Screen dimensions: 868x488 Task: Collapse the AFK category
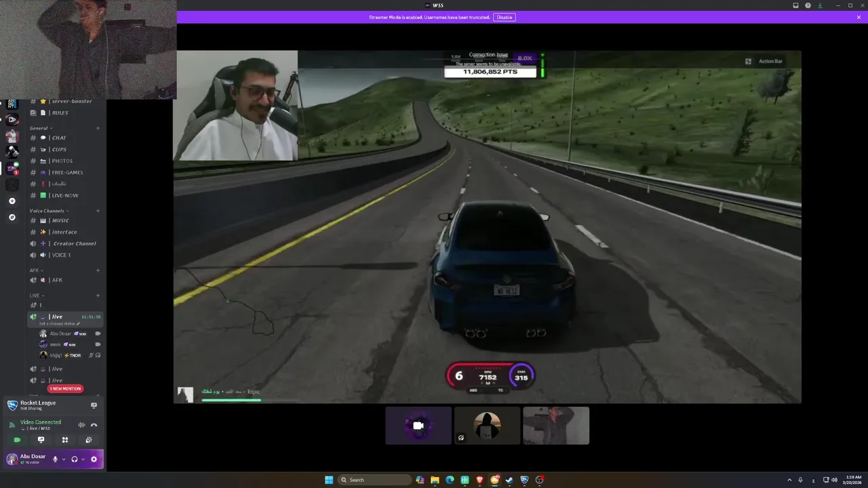click(36, 270)
